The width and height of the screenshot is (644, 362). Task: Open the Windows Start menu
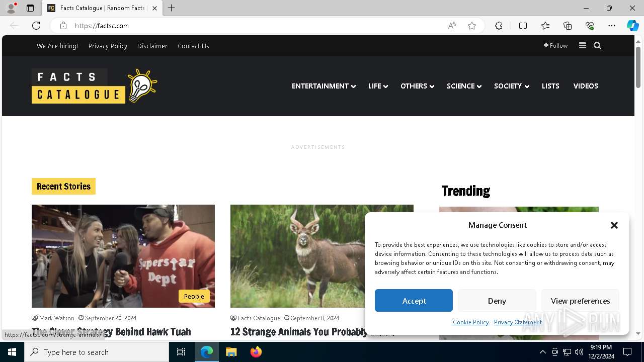pyautogui.click(x=12, y=352)
